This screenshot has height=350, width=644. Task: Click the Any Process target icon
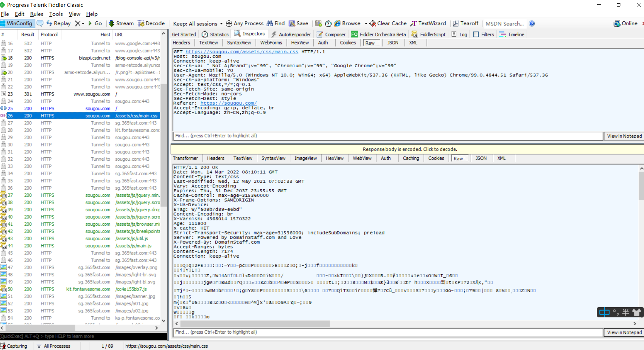tap(229, 23)
